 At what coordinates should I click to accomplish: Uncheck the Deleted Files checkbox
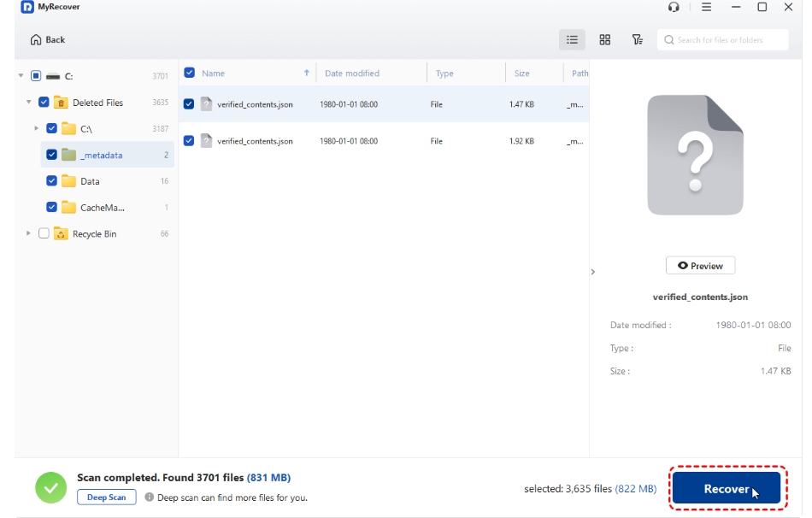pyautogui.click(x=44, y=102)
